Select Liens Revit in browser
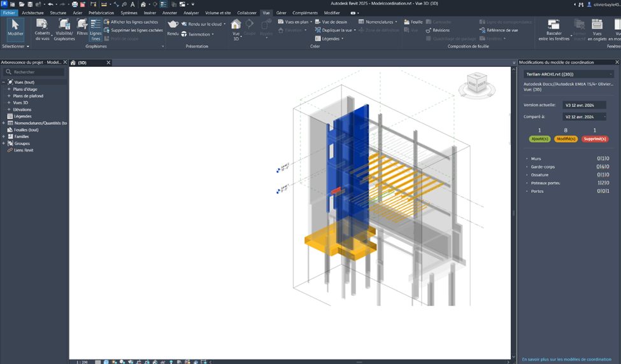The width and height of the screenshot is (621, 364). pos(24,150)
